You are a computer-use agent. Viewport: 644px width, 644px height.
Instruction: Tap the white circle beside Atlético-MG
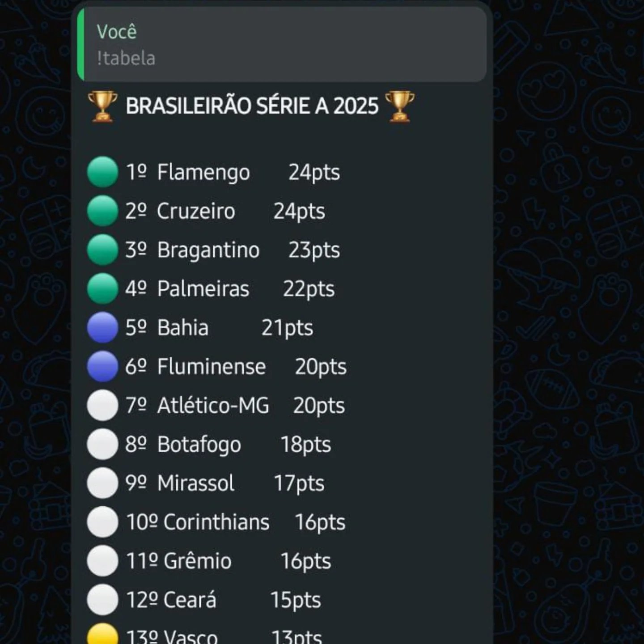click(103, 405)
